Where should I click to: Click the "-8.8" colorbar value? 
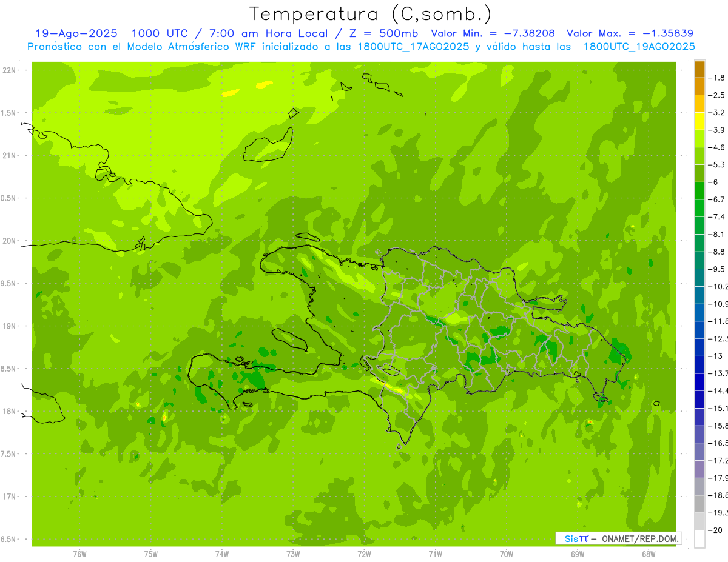(x=716, y=252)
